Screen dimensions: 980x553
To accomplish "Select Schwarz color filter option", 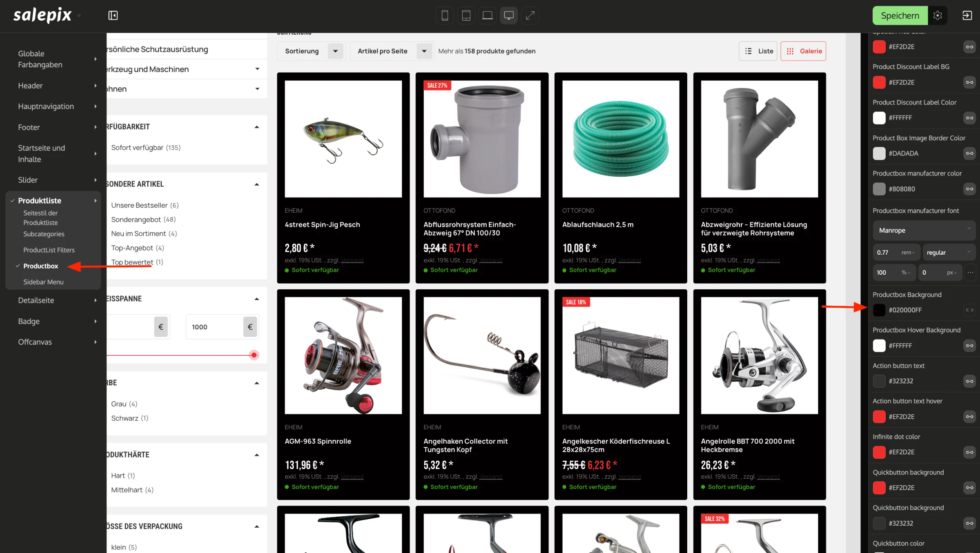I will click(130, 418).
